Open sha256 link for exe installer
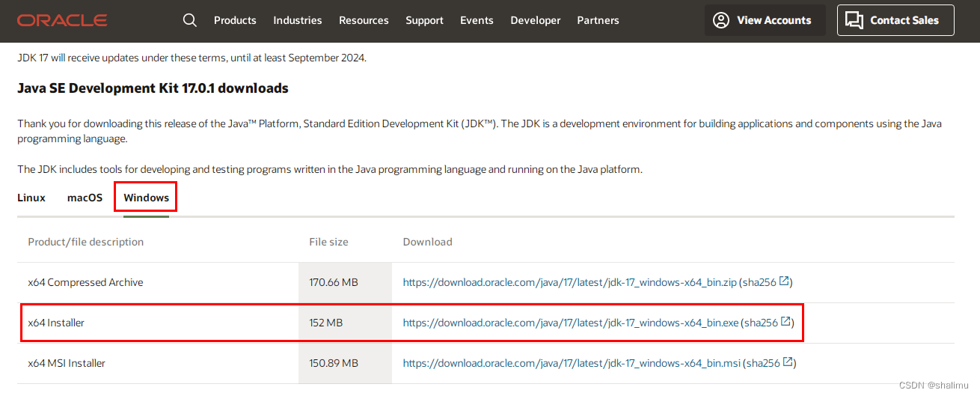The height and width of the screenshot is (396, 980). [x=762, y=323]
